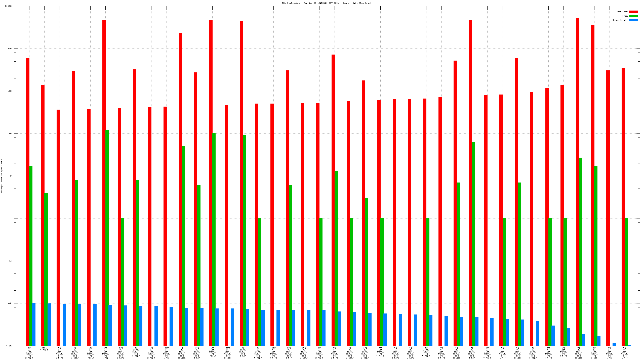The image size is (644, 362).
Task: Click the '2@ list.dnswl.org 3 hops' x-axis label
Action: (x=563, y=351)
